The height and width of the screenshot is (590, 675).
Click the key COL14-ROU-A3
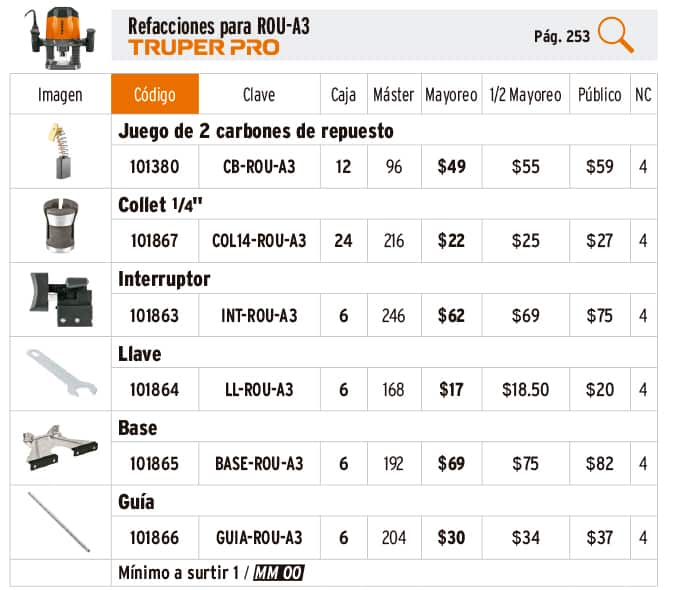point(259,241)
